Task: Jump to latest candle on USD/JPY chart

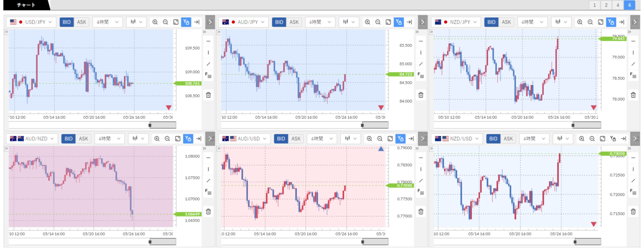Action: point(197,22)
